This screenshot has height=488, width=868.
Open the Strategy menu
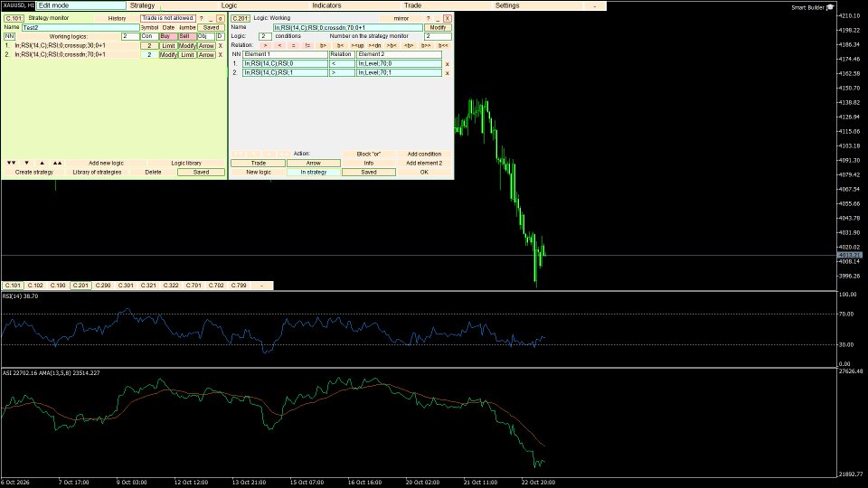[x=142, y=5]
